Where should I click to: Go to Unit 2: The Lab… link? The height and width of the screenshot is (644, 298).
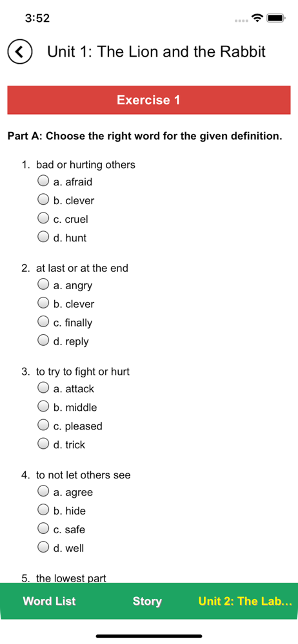coord(245,601)
